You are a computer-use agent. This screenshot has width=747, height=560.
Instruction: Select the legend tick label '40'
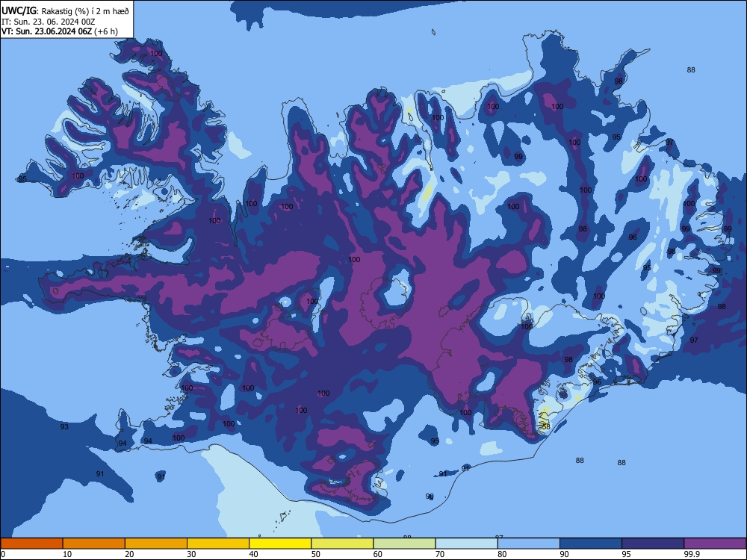pos(253,554)
